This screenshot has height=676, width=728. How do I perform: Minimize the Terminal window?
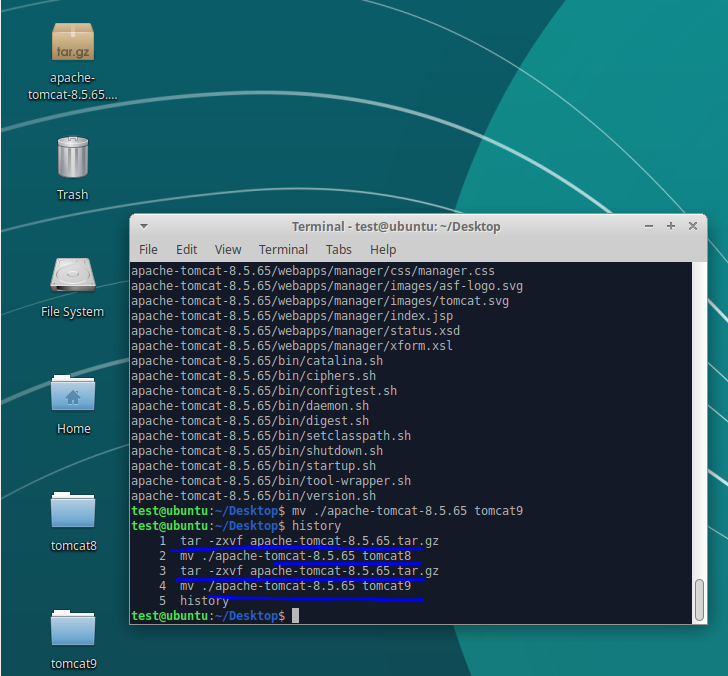click(649, 226)
